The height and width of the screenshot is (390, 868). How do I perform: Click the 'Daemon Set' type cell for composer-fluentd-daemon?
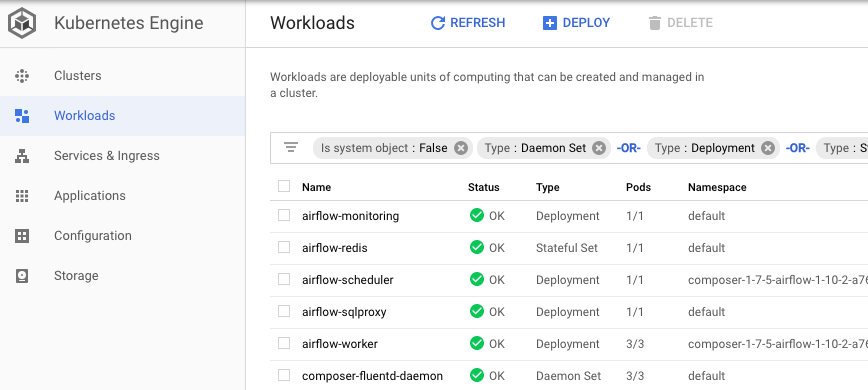[x=569, y=376]
